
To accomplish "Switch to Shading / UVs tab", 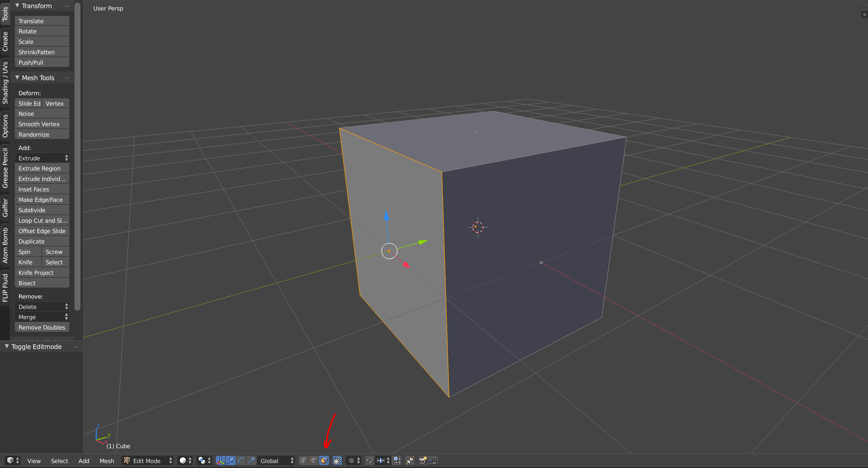I will 5,82.
